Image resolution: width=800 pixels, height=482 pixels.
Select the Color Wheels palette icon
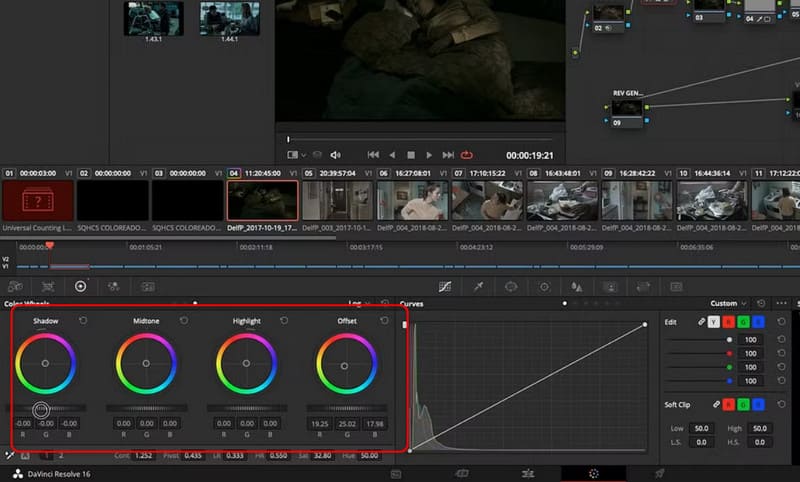click(x=81, y=287)
